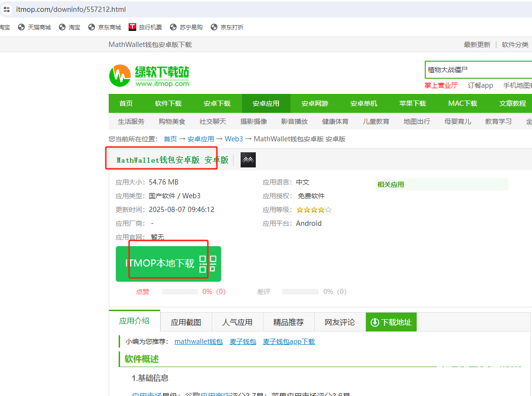
Task: Click the Web3 breadcrumb link
Action: pos(233,139)
